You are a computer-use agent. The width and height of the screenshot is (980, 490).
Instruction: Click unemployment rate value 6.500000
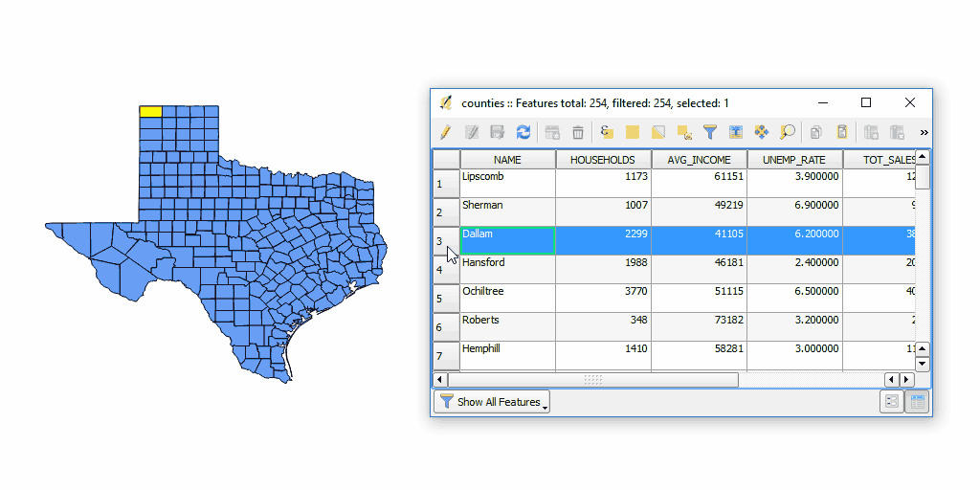coord(794,299)
